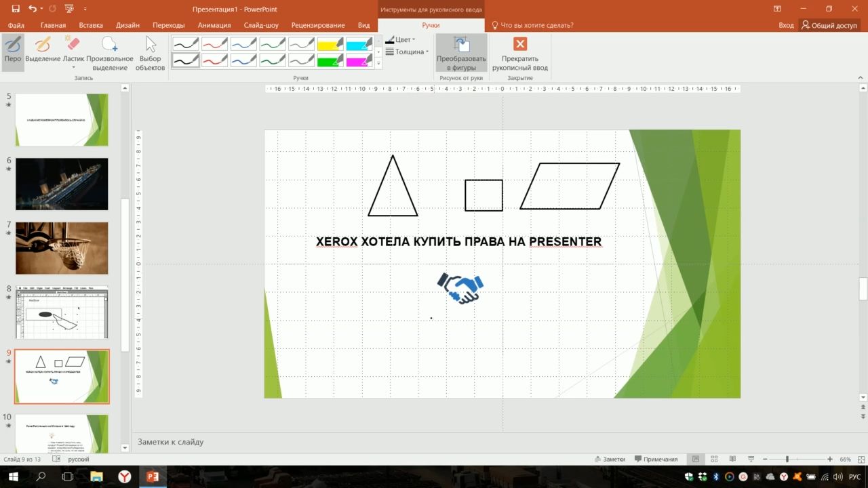Open File Explorer from taskbar

(x=96, y=476)
